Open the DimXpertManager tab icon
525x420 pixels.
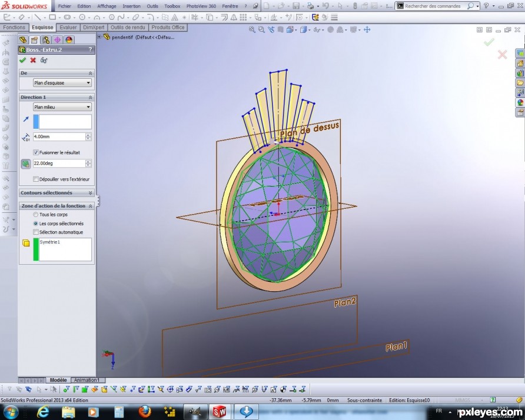coord(57,40)
